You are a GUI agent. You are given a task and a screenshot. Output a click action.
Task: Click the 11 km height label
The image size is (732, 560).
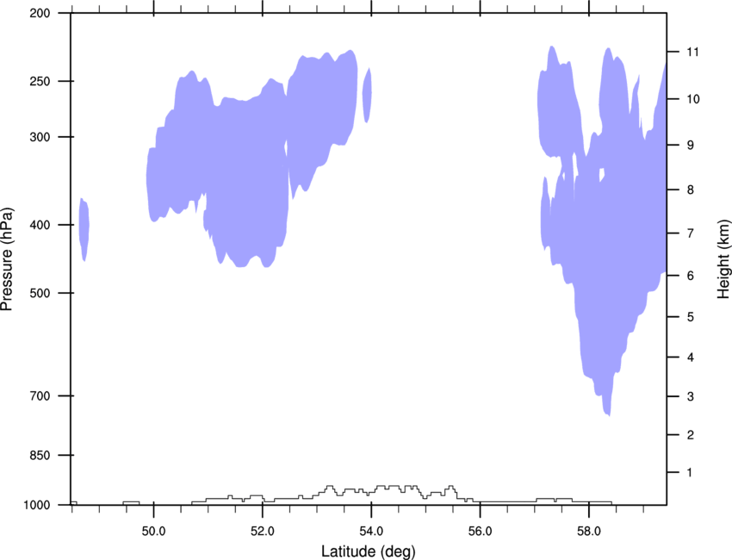click(693, 52)
